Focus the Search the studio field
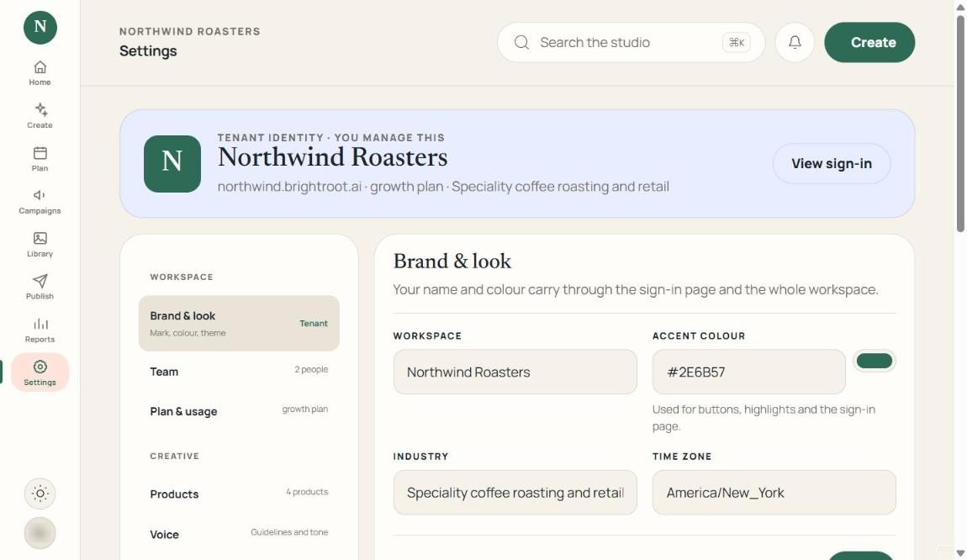Image resolution: width=967 pixels, height=560 pixels. (631, 42)
